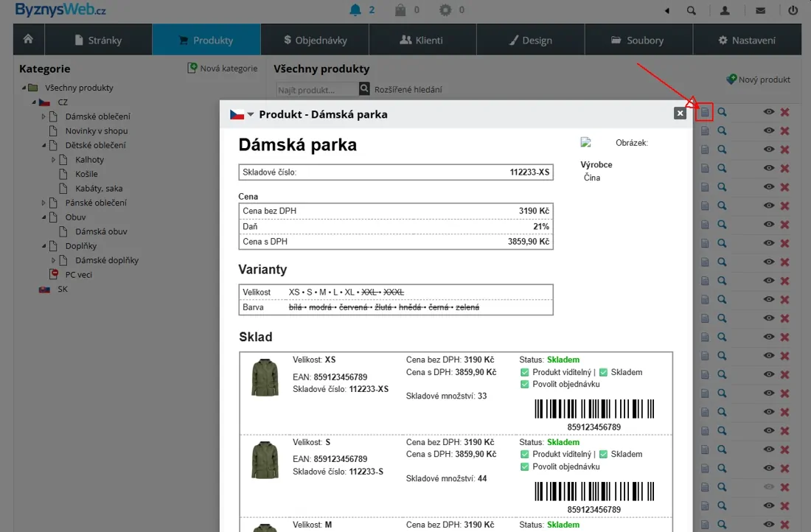
Task: Select Kabáty, saka in category tree
Action: (99, 188)
